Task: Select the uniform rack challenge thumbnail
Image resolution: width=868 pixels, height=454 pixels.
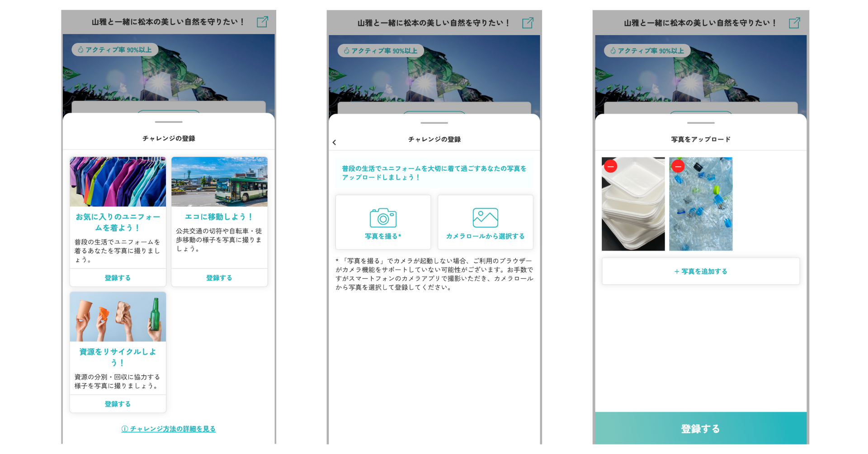Action: (118, 182)
